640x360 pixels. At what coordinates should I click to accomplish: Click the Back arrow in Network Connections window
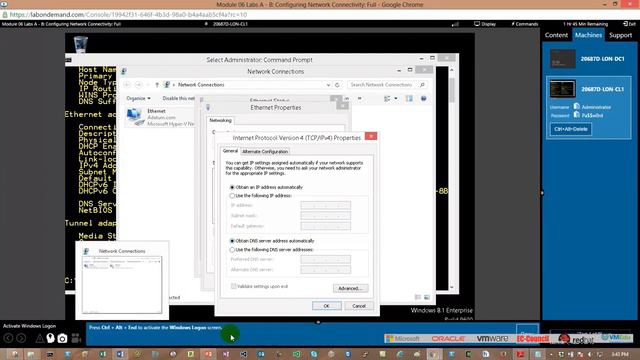127,85
